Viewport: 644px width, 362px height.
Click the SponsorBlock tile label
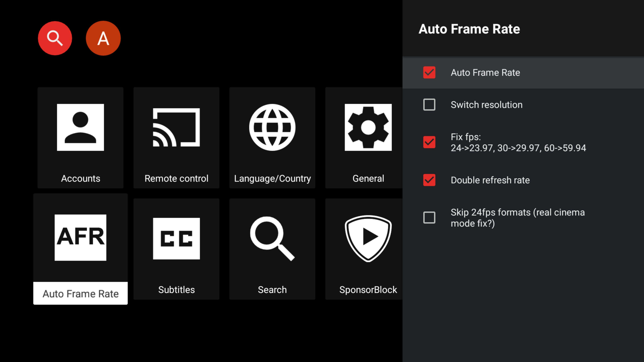(368, 290)
